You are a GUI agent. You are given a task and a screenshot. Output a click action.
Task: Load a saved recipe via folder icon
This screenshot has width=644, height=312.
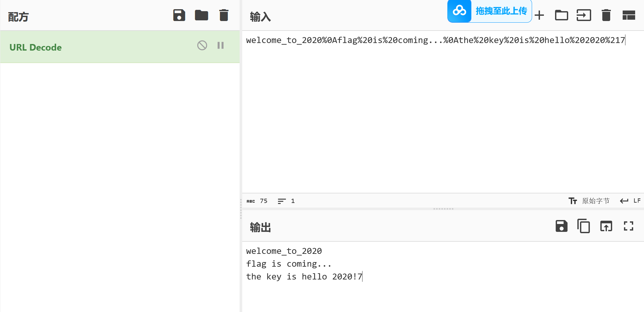click(x=202, y=15)
